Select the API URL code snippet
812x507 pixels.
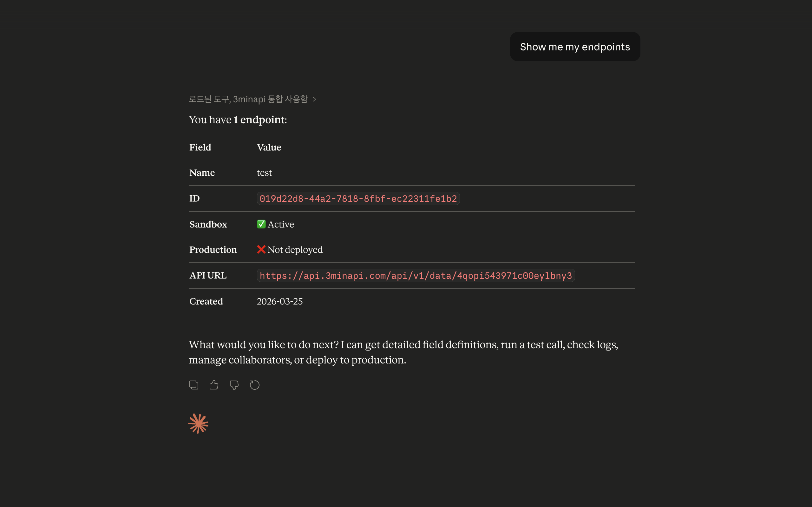coord(416,275)
